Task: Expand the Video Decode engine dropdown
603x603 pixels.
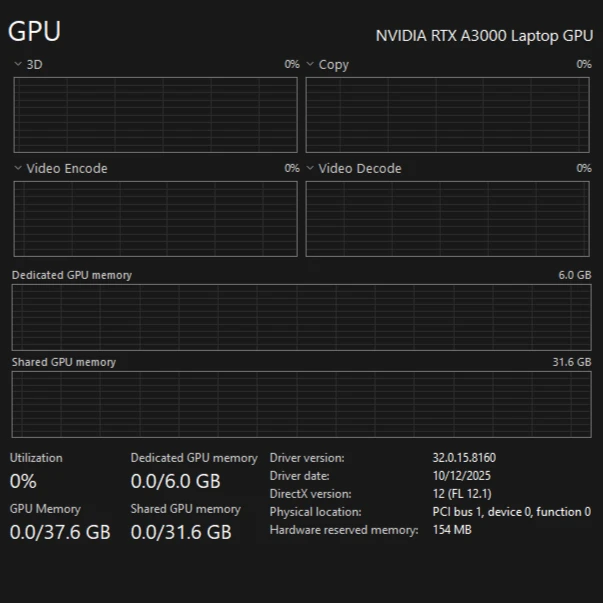Action: coord(310,168)
